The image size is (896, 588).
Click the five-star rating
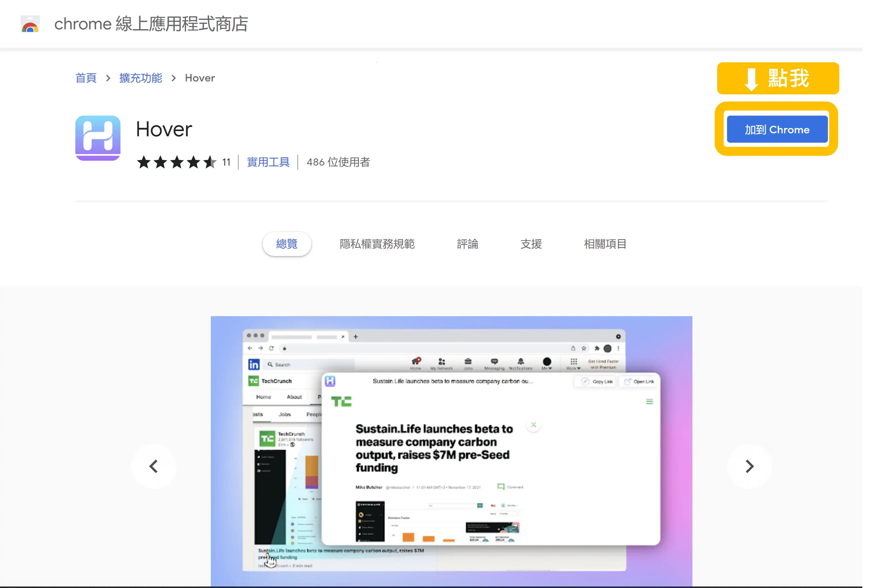pyautogui.click(x=176, y=163)
